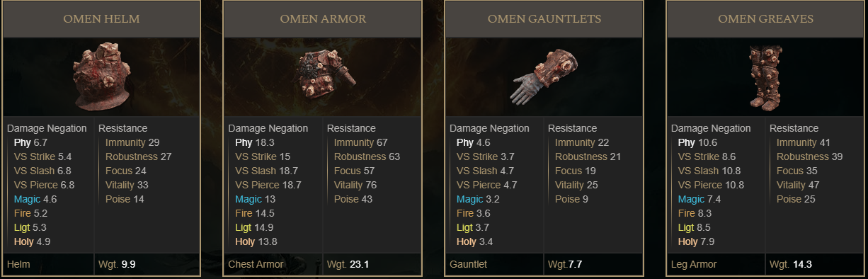This screenshot has width=868, height=279.
Task: Click the Omen Greaves leg image
Action: click(765, 76)
